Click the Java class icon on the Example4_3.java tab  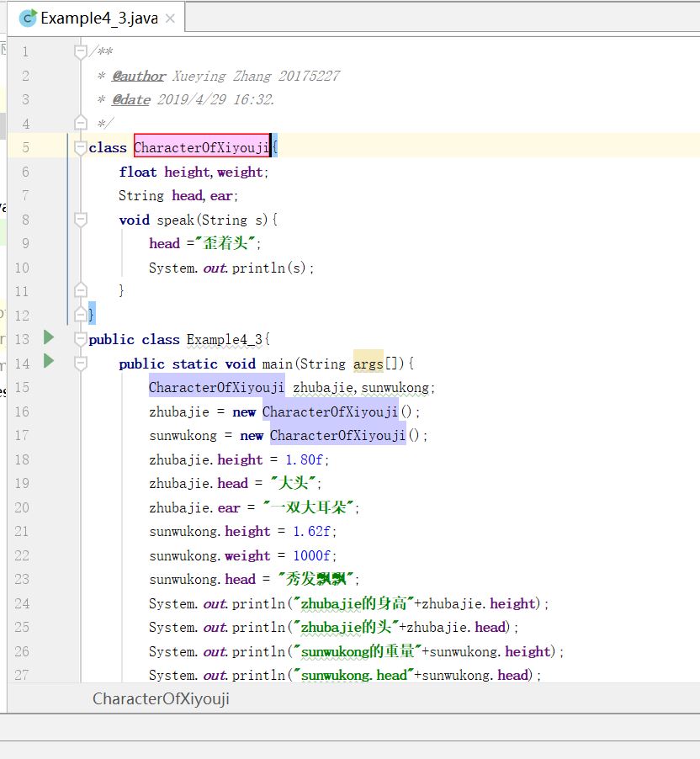29,18
